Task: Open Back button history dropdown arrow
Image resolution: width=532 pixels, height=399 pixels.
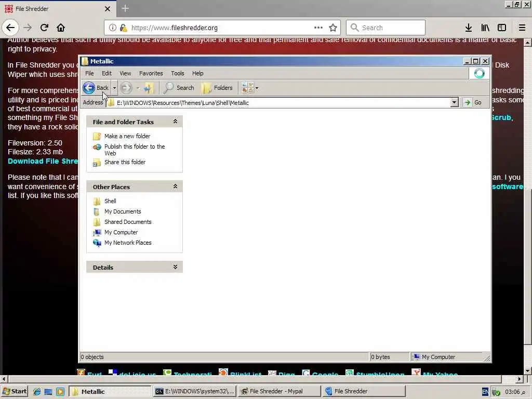Action: [x=114, y=88]
